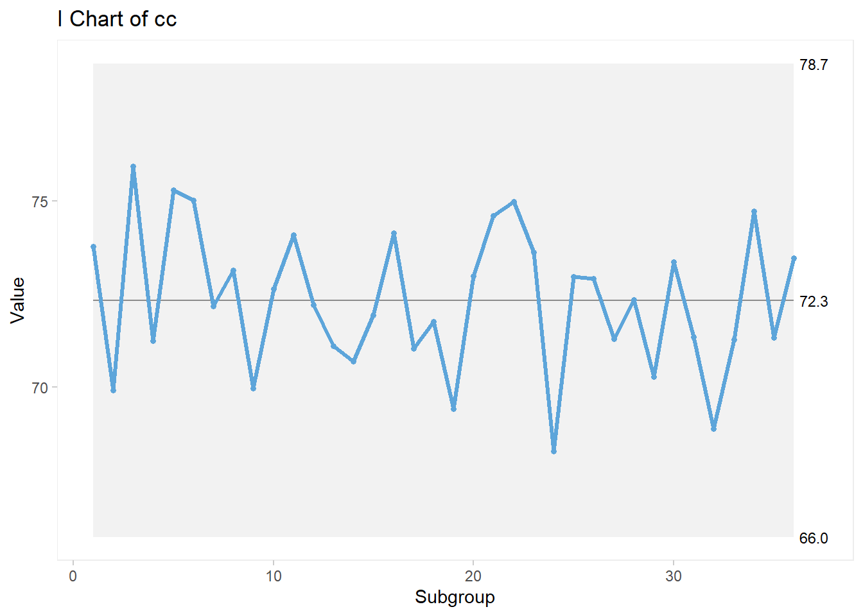Select the first data point of the series
The width and height of the screenshot is (863, 616).
[94, 247]
